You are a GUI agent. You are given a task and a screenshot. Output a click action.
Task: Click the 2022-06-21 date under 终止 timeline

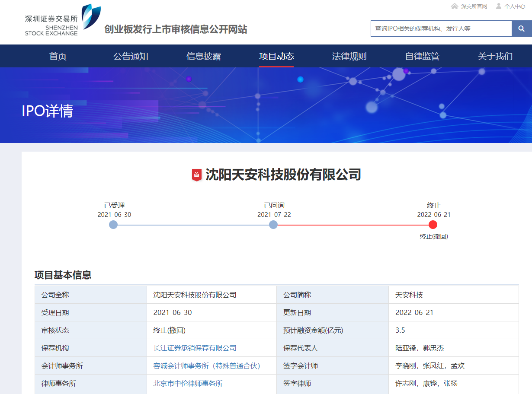[434, 215]
